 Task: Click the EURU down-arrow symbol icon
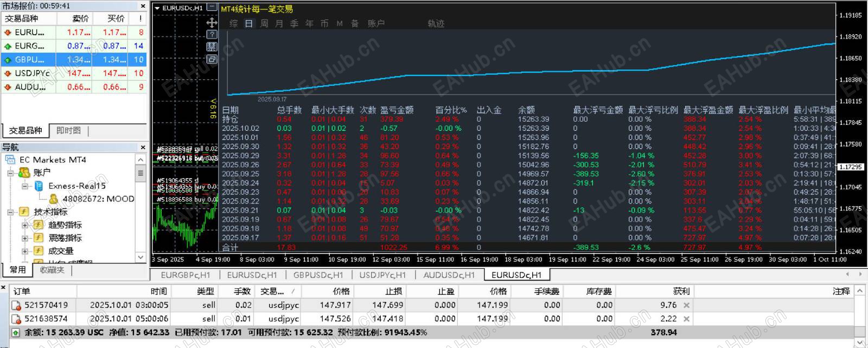click(8, 33)
